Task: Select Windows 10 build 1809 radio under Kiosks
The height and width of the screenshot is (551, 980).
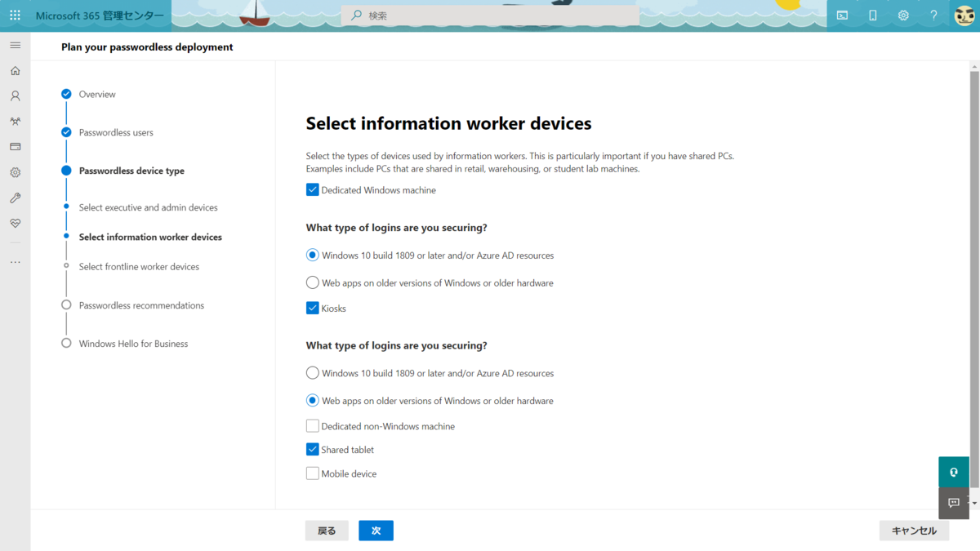Action: [x=312, y=373]
